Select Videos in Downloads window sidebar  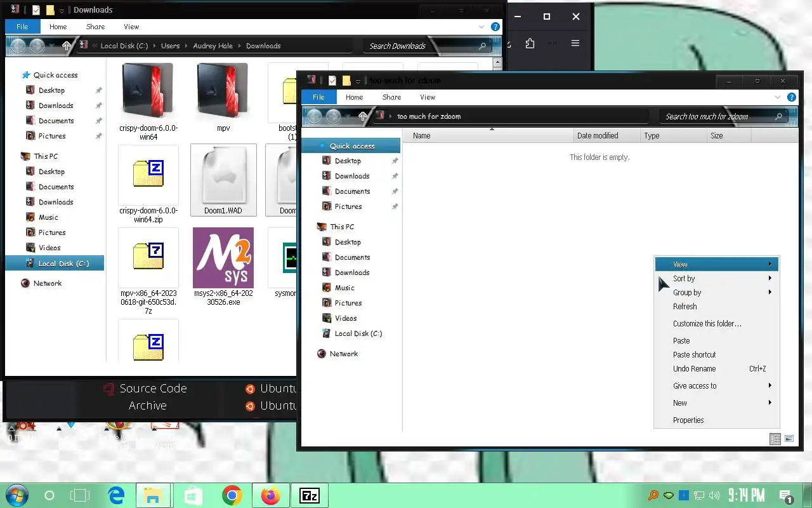pyautogui.click(x=49, y=248)
